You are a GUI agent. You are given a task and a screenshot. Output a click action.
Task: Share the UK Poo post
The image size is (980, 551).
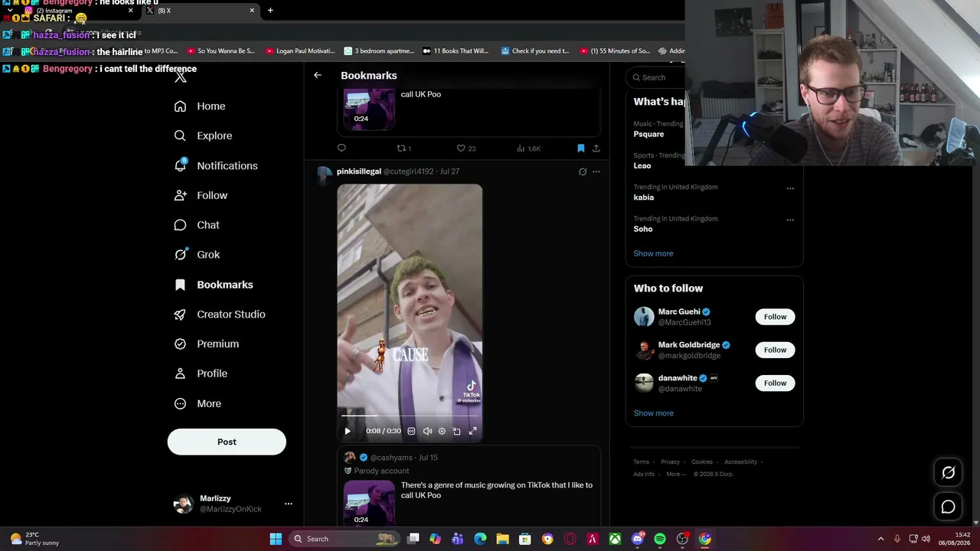pos(596,148)
